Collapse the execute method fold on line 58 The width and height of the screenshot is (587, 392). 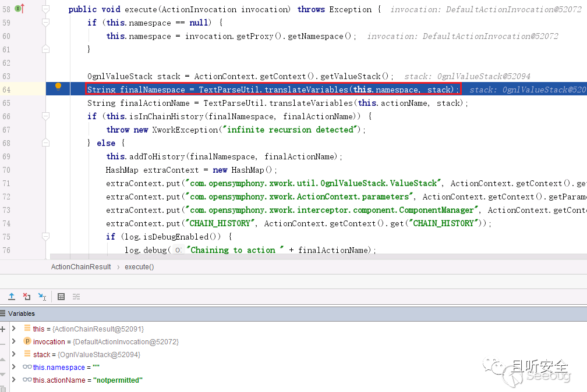(46, 9)
